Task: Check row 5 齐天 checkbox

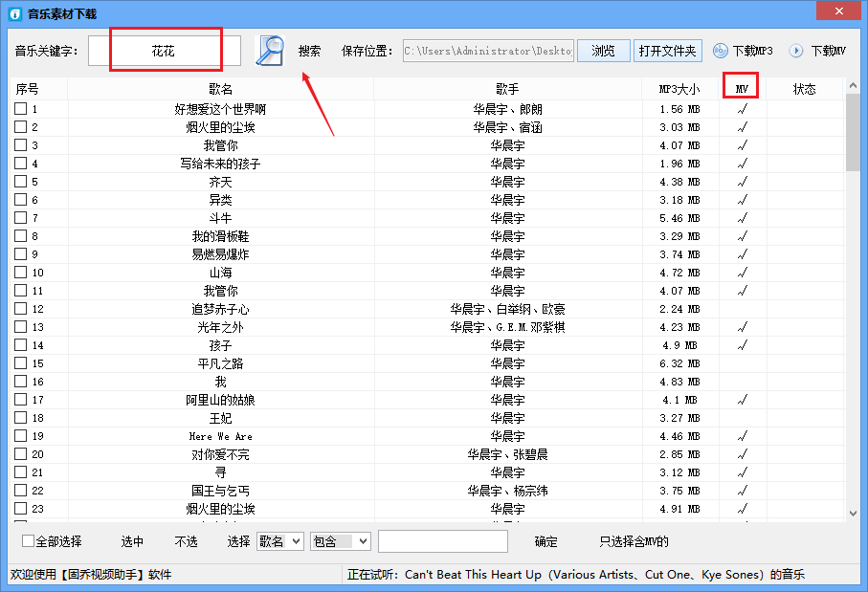Action: [20, 181]
